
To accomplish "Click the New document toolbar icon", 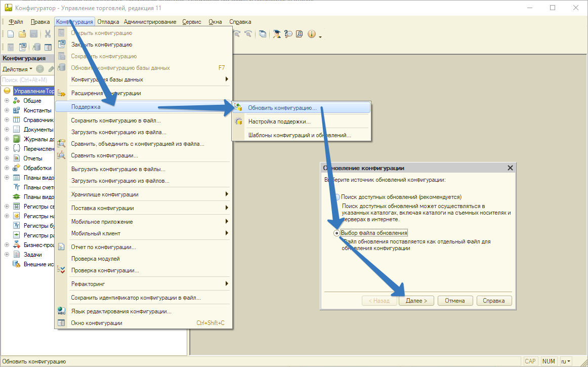I will (x=11, y=34).
